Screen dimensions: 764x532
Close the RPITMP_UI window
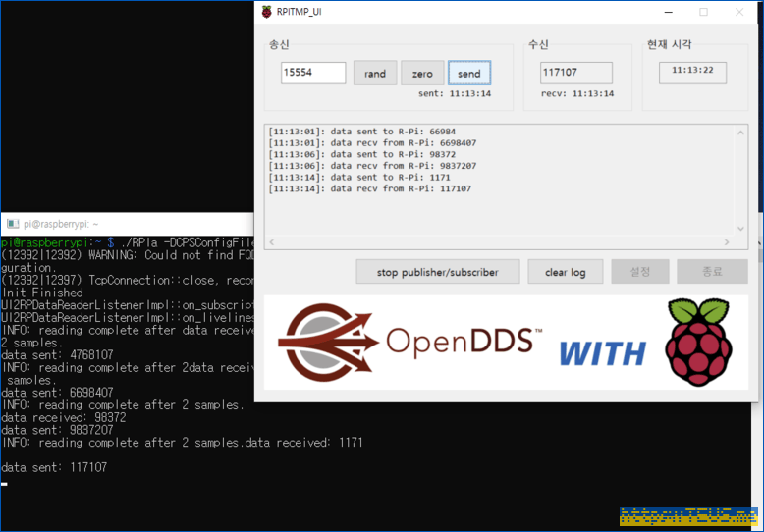coord(739,12)
